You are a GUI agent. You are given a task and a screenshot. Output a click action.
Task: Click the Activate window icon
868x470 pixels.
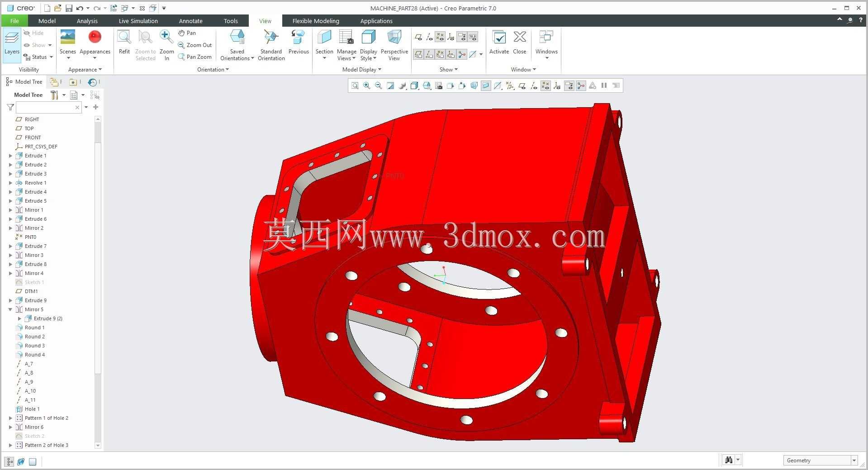pos(499,43)
